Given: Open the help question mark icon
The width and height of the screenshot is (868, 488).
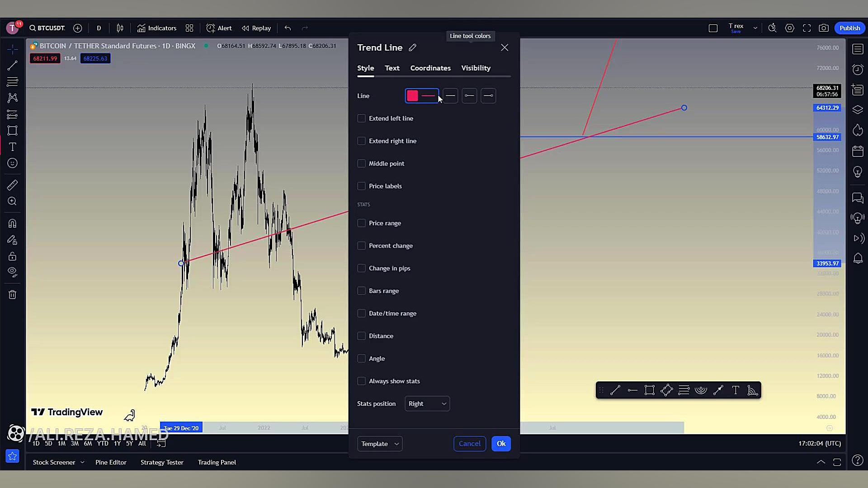Looking at the screenshot, I should coord(857,460).
